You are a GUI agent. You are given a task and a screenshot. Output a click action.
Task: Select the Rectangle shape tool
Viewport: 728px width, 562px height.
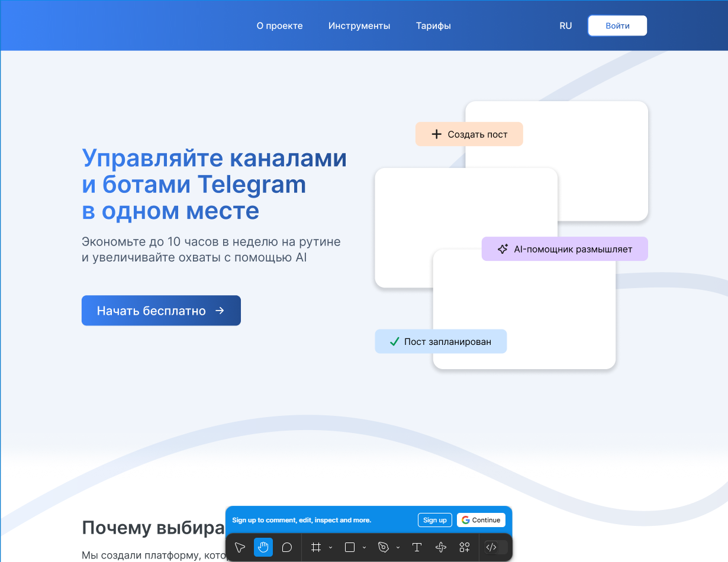(350, 547)
